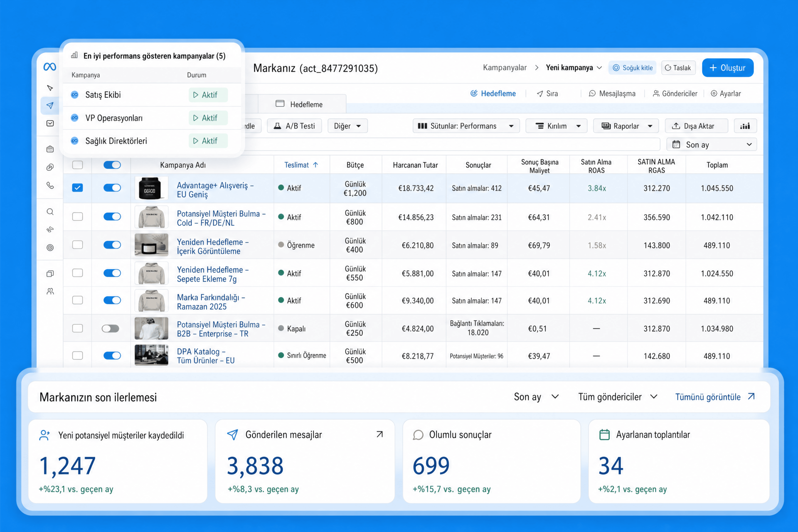Click the Meta logo in the sidebar
This screenshot has width=798, height=532.
click(50, 66)
